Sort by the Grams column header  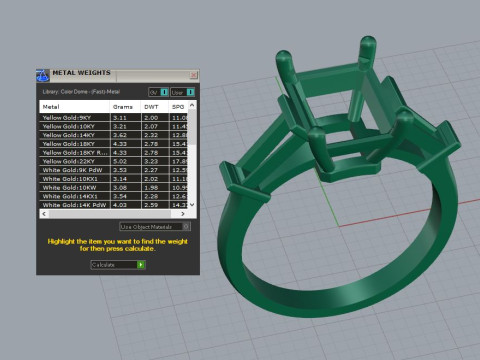125,107
